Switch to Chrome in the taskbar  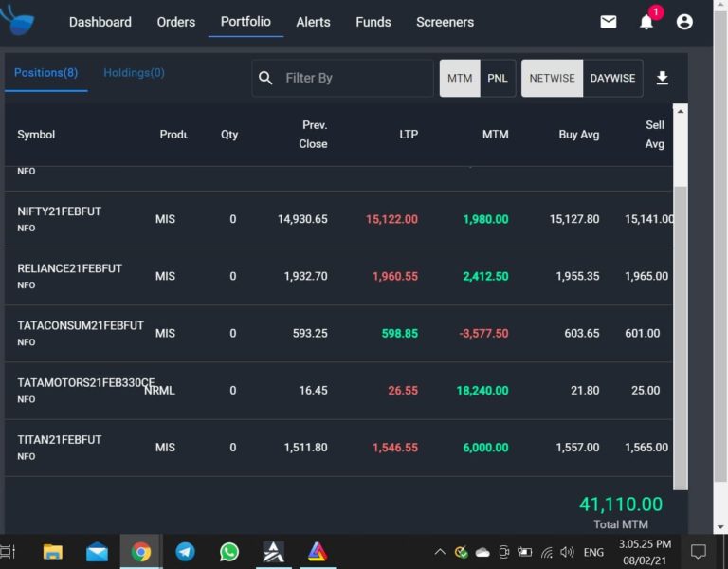(x=140, y=552)
